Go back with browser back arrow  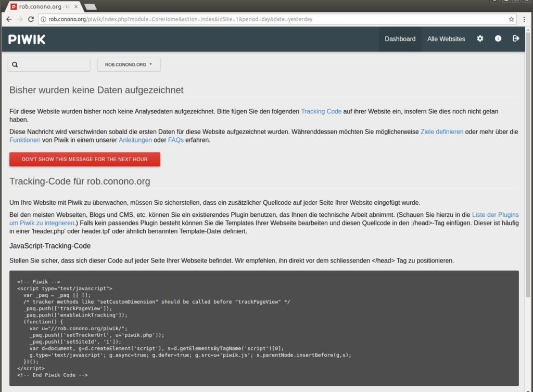9,19
